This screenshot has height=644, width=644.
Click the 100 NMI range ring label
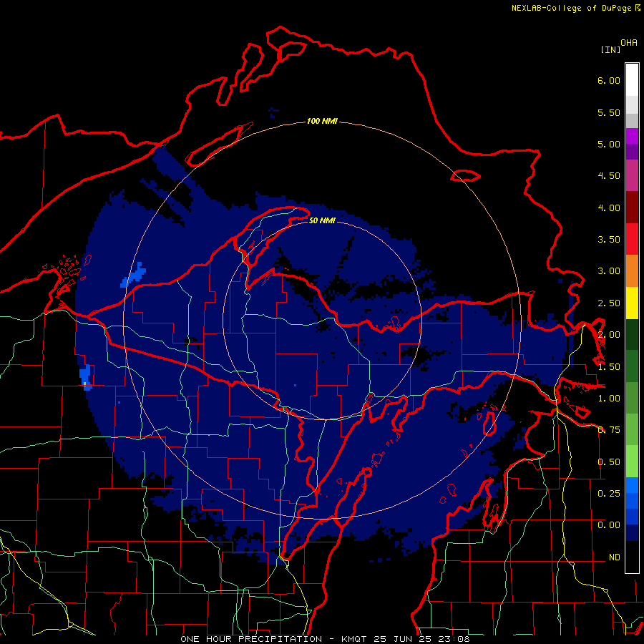322,121
